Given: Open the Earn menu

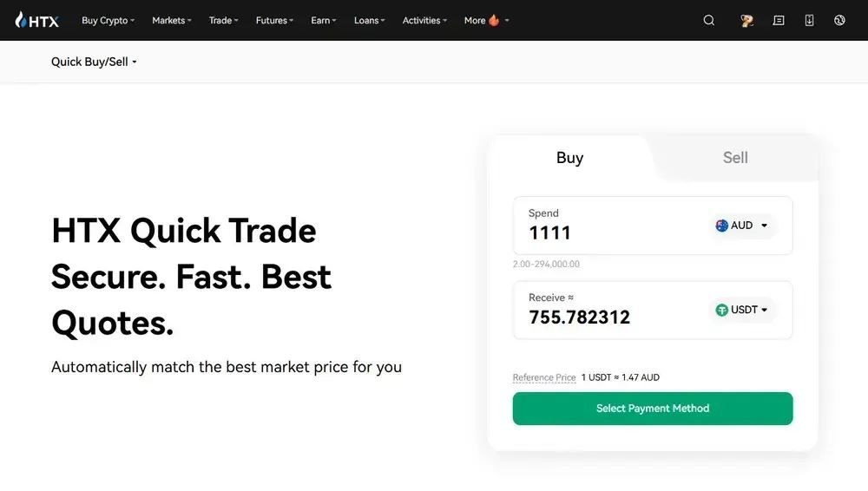Looking at the screenshot, I should click(x=324, y=20).
